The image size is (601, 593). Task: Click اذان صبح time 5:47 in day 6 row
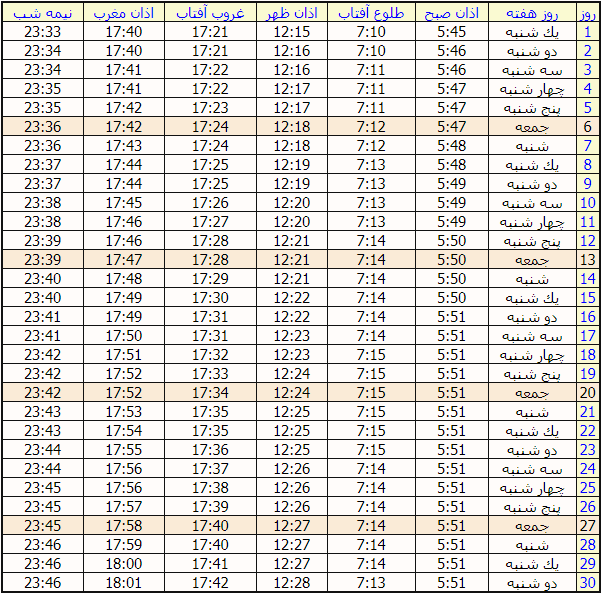coord(452,126)
